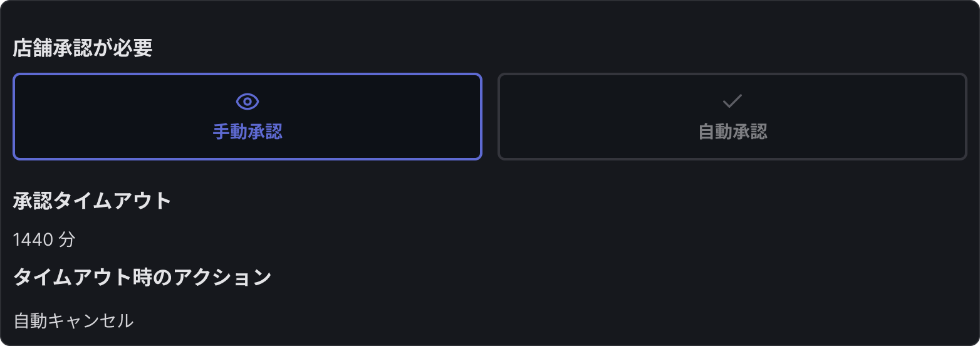Select the 手動承認 option card
The image size is (980, 346).
click(248, 117)
